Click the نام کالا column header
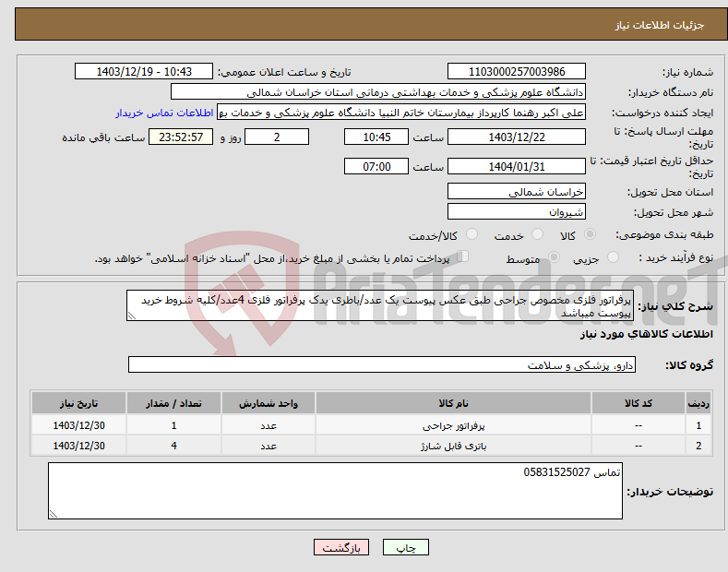The image size is (728, 572). click(x=453, y=403)
